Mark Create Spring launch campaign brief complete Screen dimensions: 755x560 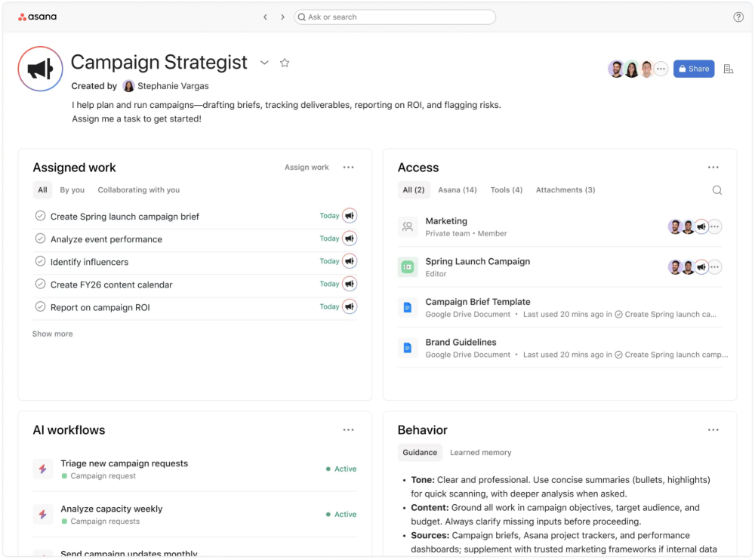click(x=41, y=216)
